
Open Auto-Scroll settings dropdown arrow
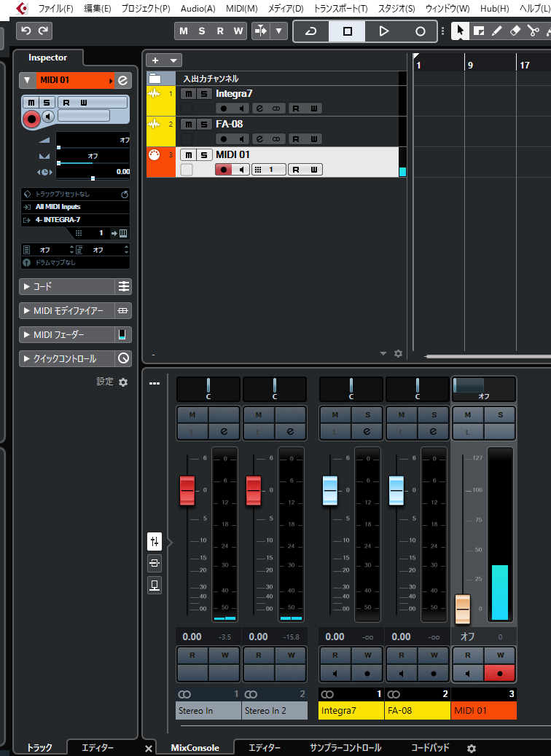coord(279,31)
